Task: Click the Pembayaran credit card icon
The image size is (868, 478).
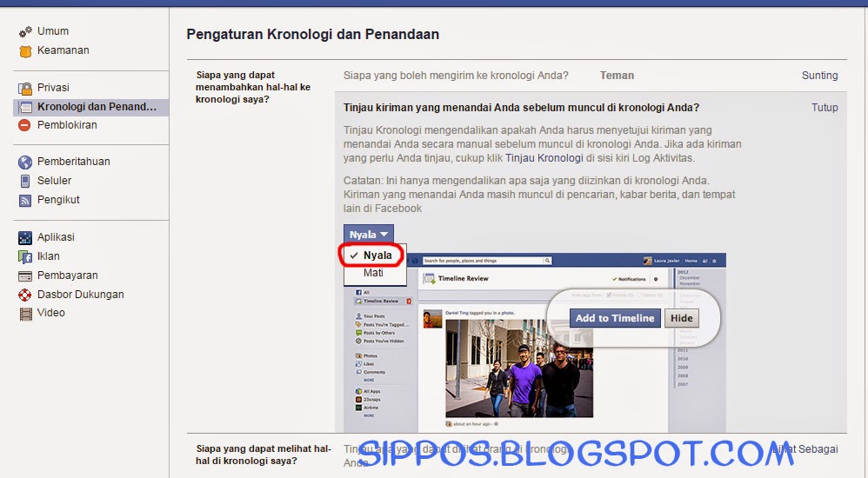Action: 25,276
